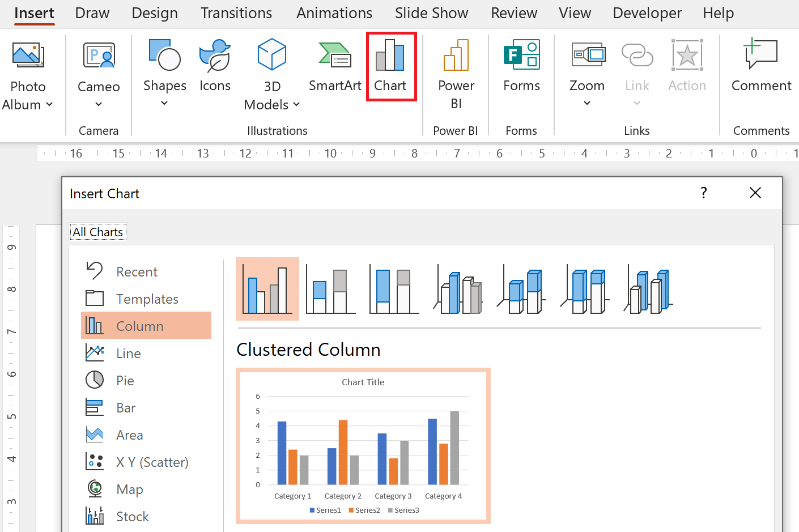
Task: Select the Bar chart category
Action: (126, 407)
